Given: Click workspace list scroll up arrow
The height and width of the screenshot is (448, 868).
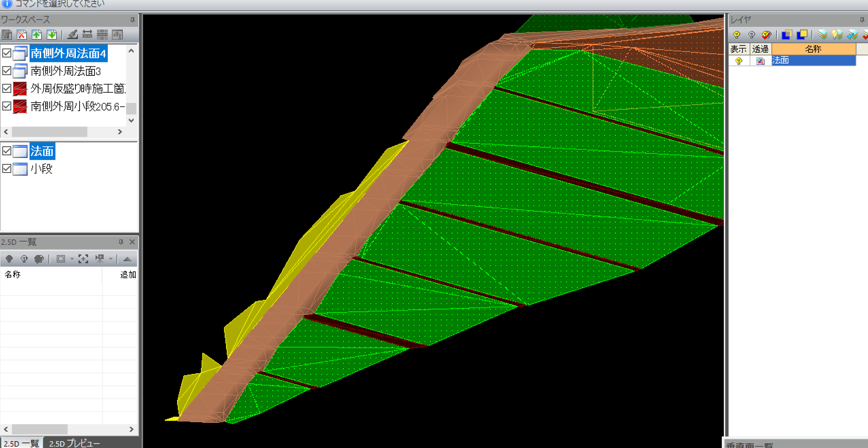Looking at the screenshot, I should 131,51.
